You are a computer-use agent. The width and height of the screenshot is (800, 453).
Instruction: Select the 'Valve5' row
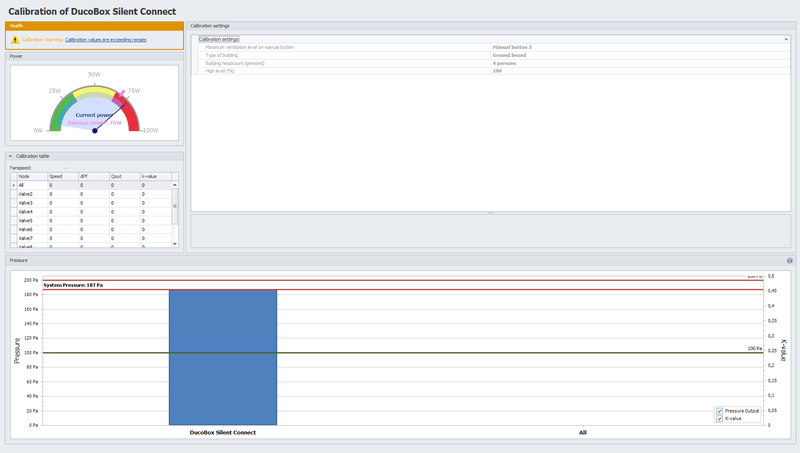click(91, 221)
